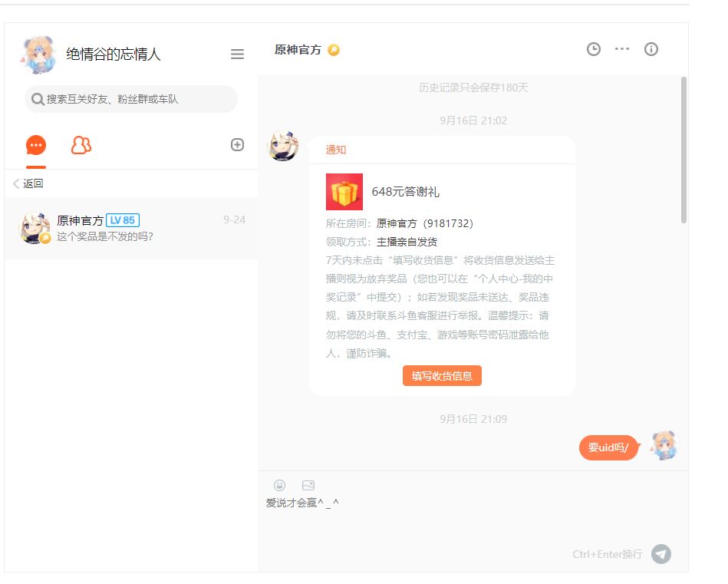This screenshot has height=584, width=728.
Task: Click the 历史记录只会保存180天 notice
Action: tap(473, 87)
